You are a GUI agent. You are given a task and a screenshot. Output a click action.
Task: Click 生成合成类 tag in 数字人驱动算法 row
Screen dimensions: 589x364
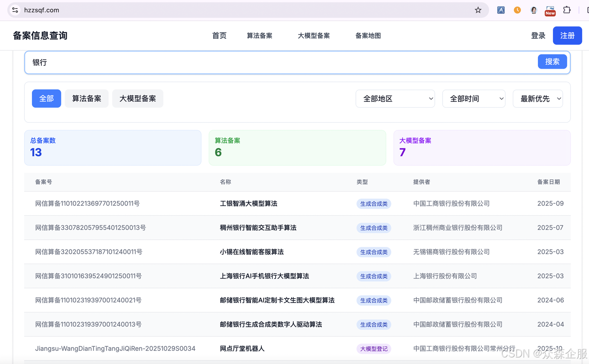tap(374, 324)
